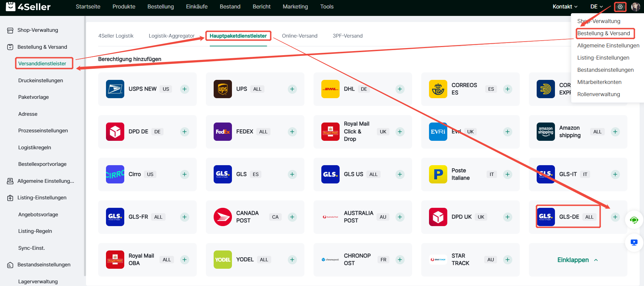Add USPS NEW carrier with plus icon

185,89
